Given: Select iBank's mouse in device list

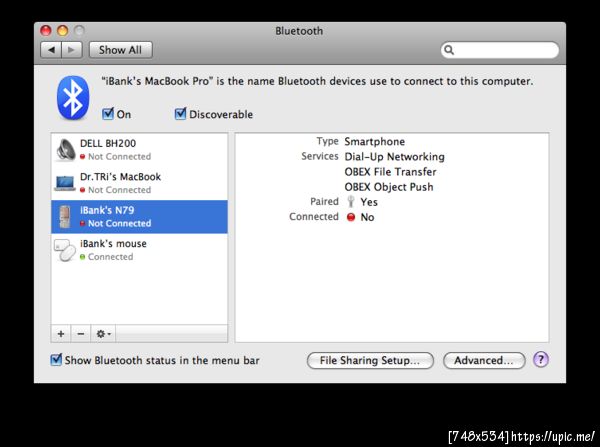Looking at the screenshot, I should pos(139,250).
